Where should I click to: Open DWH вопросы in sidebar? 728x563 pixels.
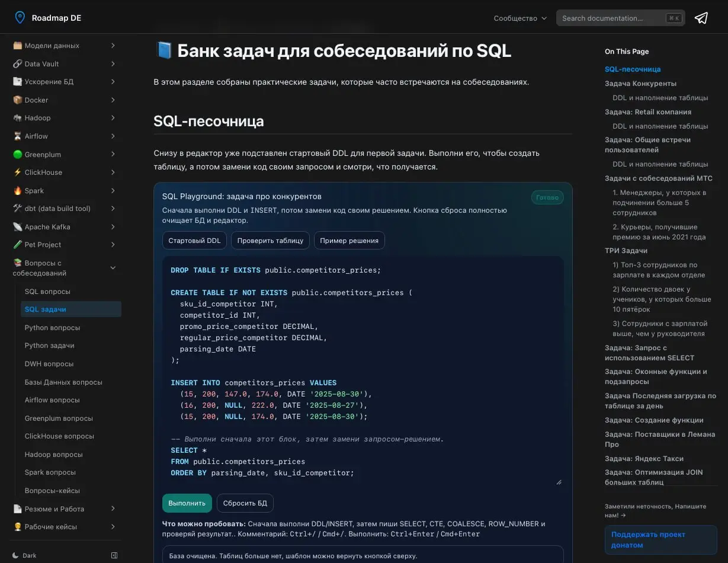(x=71, y=364)
